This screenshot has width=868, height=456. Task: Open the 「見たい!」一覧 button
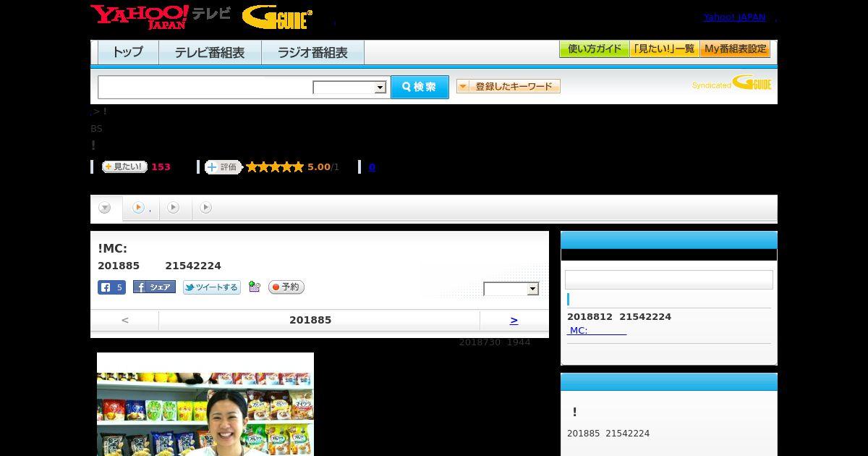click(664, 49)
